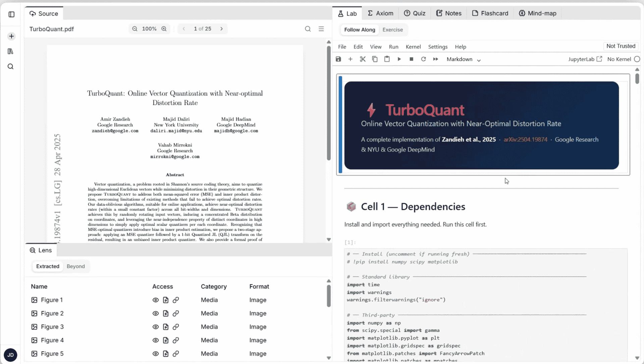Click the page number field 1 of 25
Screen dimensions: 644x364
click(x=202, y=29)
